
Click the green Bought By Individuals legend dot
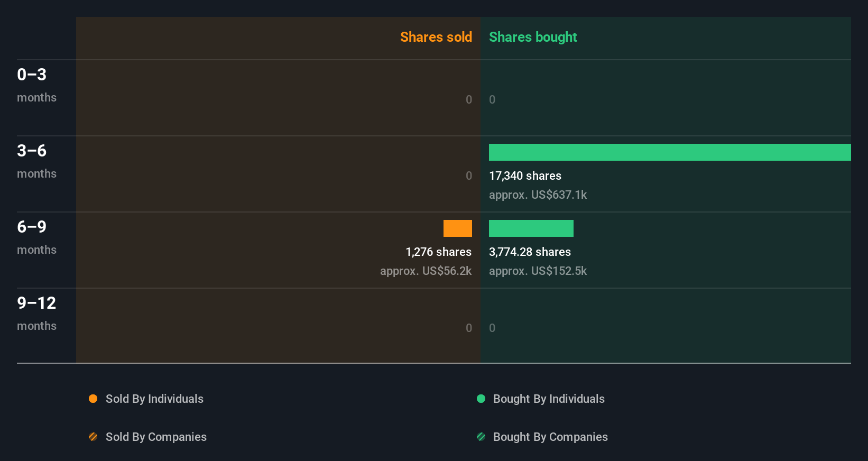pos(481,399)
